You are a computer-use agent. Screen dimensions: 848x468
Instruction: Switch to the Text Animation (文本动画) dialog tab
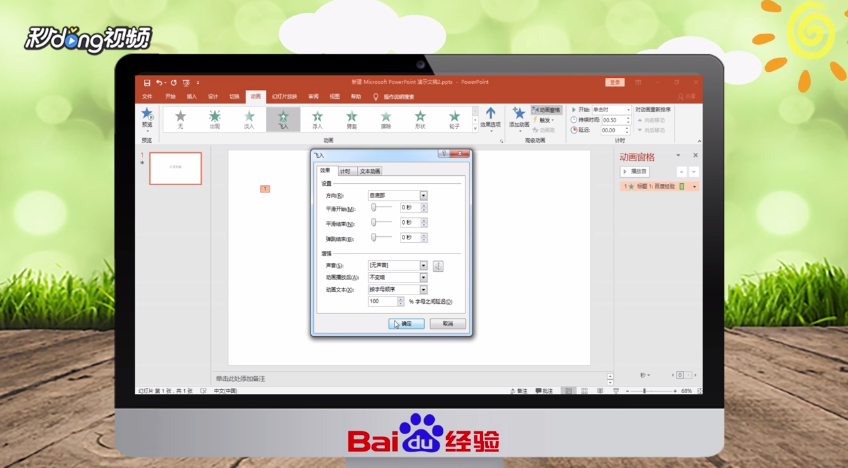[370, 172]
